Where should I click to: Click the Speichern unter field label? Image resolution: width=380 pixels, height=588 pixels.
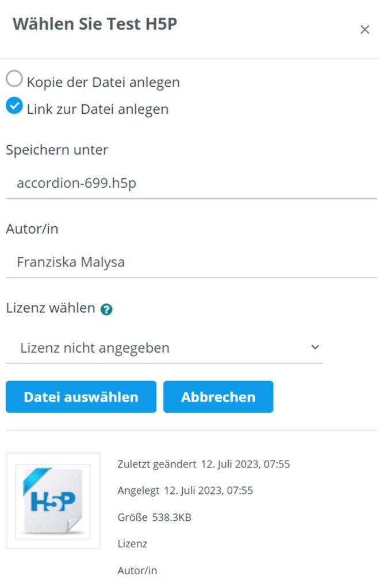(x=57, y=150)
